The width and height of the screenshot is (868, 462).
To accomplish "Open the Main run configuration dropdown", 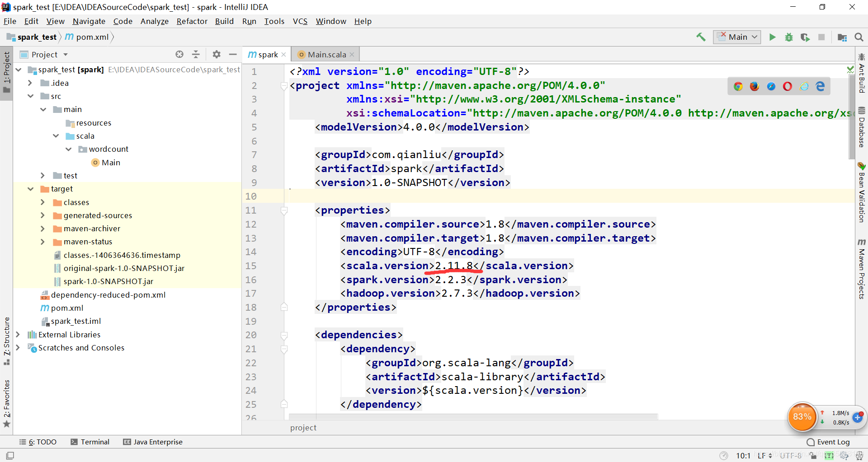I will click(x=737, y=37).
